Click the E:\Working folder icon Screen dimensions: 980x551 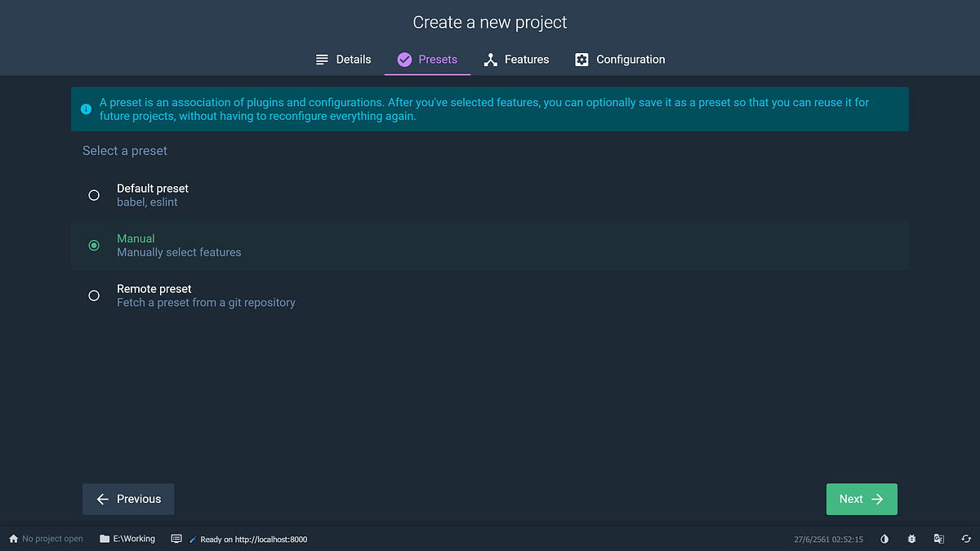pyautogui.click(x=105, y=539)
